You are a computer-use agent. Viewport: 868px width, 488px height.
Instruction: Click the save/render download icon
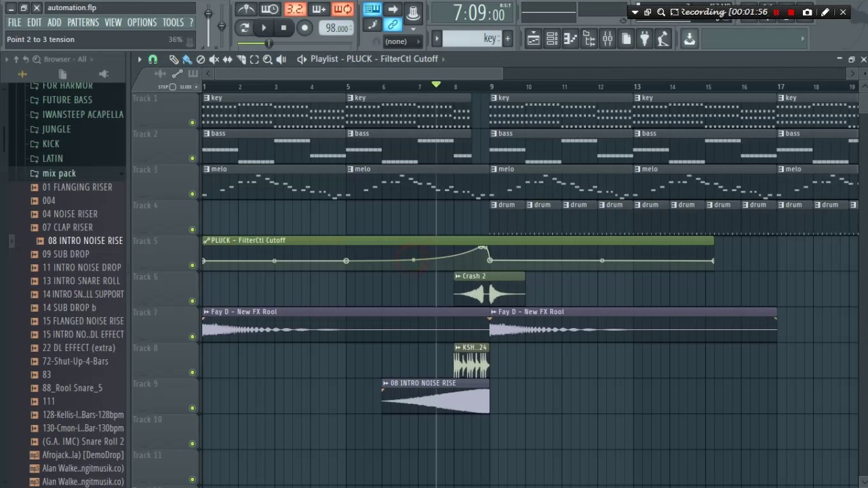click(x=689, y=39)
